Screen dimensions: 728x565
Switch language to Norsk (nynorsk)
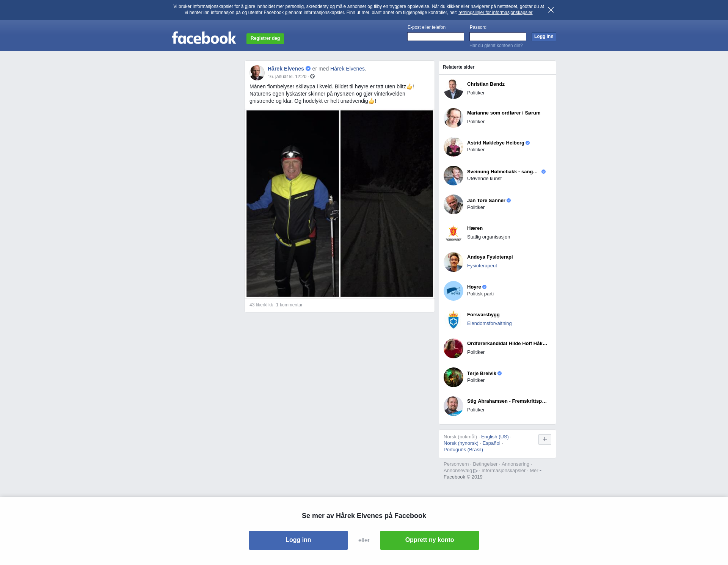click(x=461, y=443)
